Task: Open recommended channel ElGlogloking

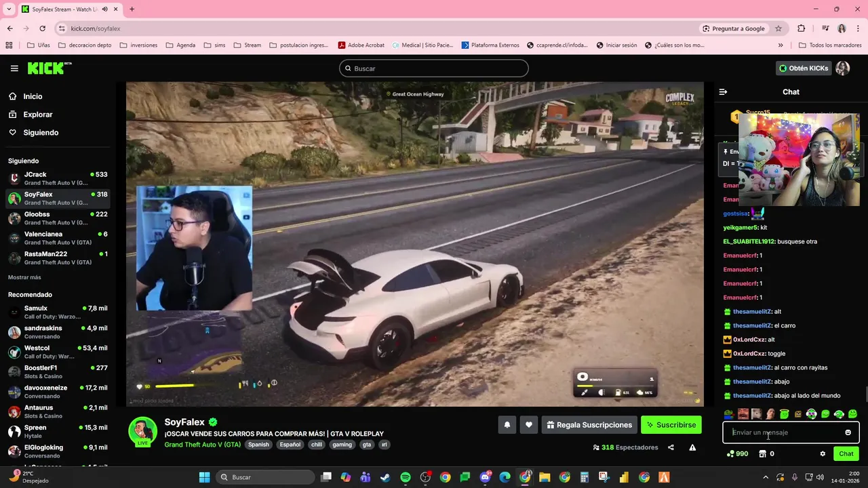Action: (58, 451)
